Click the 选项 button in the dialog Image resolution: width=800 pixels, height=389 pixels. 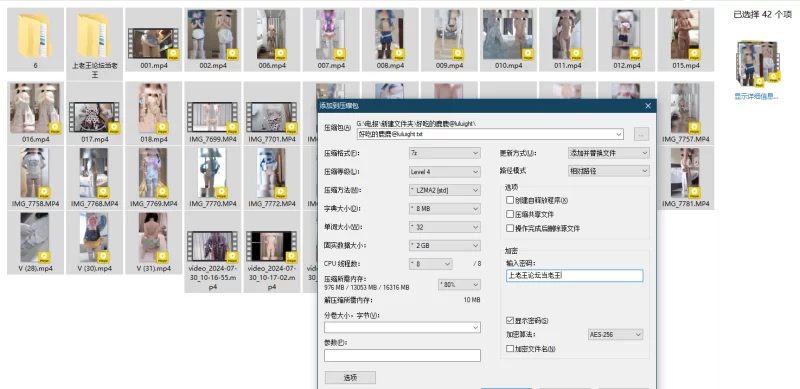pos(350,377)
